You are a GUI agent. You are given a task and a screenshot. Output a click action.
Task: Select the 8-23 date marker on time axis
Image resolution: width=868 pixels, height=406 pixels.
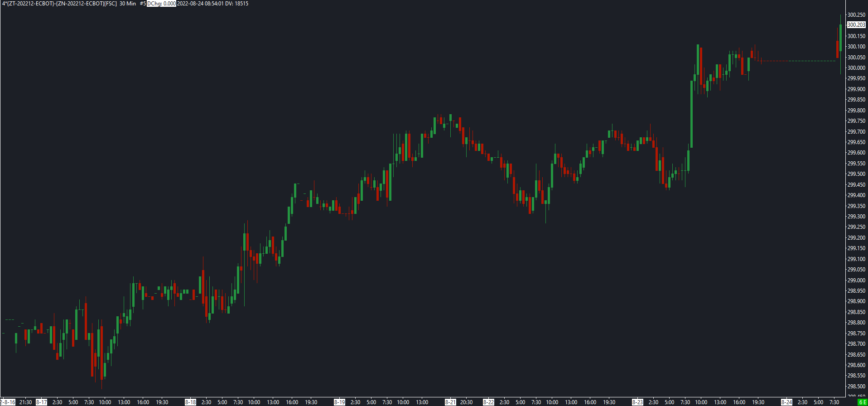(637, 402)
